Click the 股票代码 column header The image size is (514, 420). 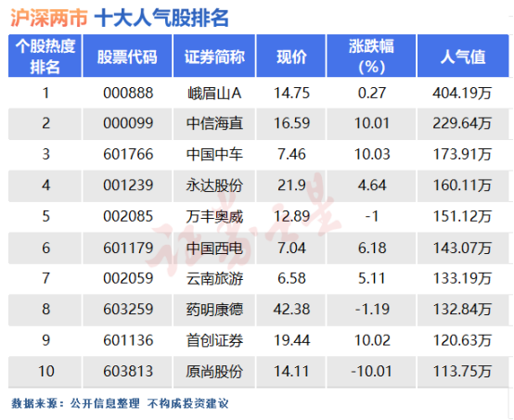pos(127,56)
